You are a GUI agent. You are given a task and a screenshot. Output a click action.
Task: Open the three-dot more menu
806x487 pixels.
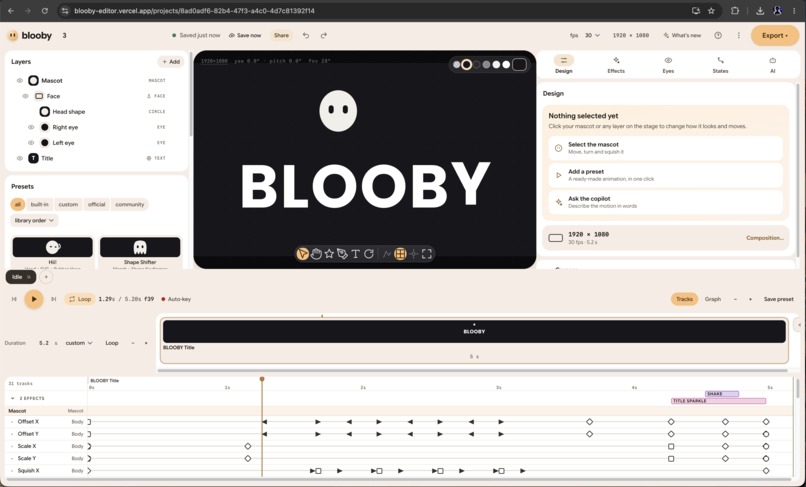pyautogui.click(x=739, y=35)
